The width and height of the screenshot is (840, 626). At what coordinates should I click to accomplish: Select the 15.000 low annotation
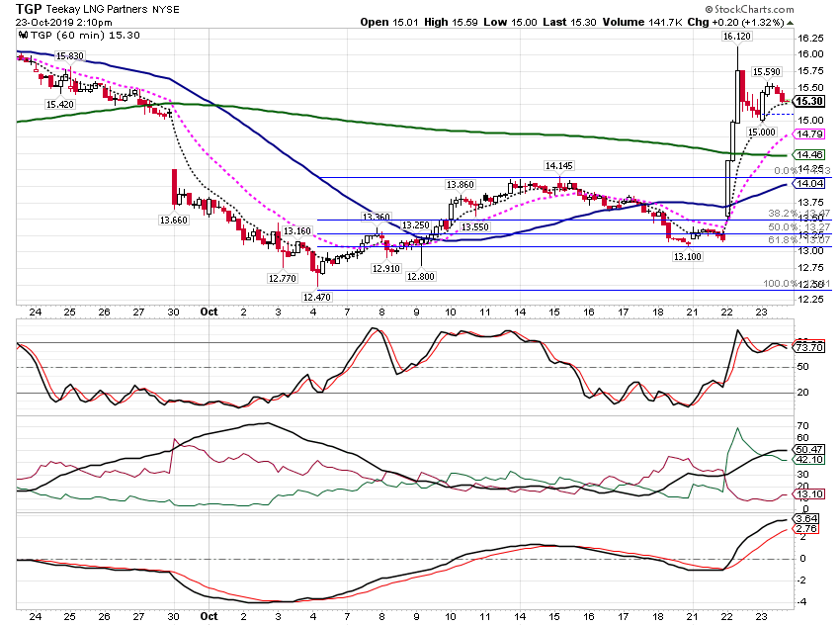[761, 132]
